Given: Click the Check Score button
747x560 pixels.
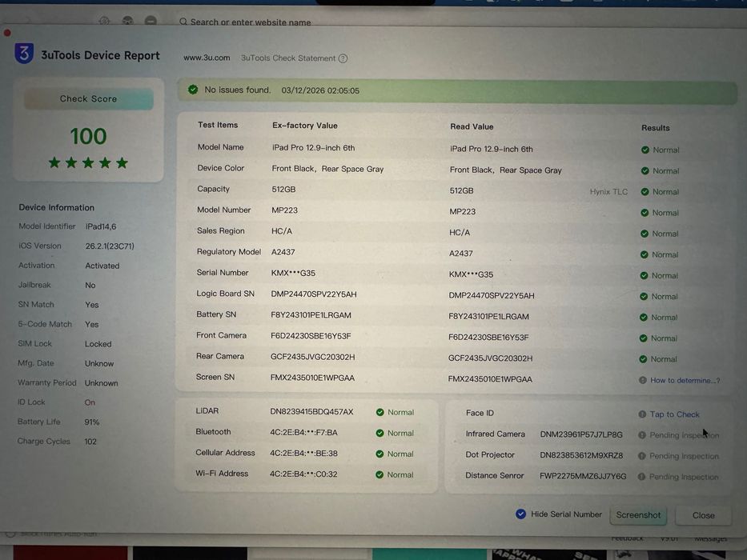Looking at the screenshot, I should coord(89,99).
